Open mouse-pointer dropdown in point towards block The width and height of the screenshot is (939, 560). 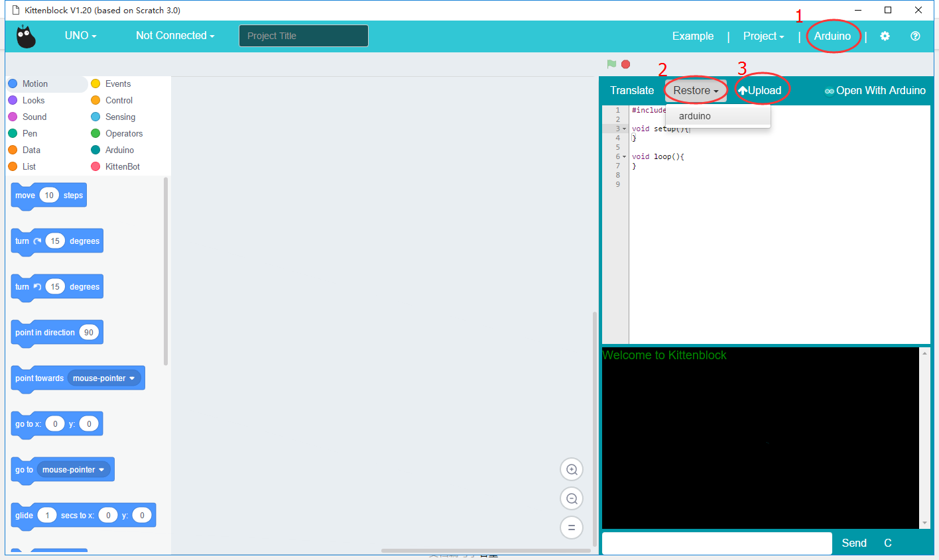pos(104,378)
